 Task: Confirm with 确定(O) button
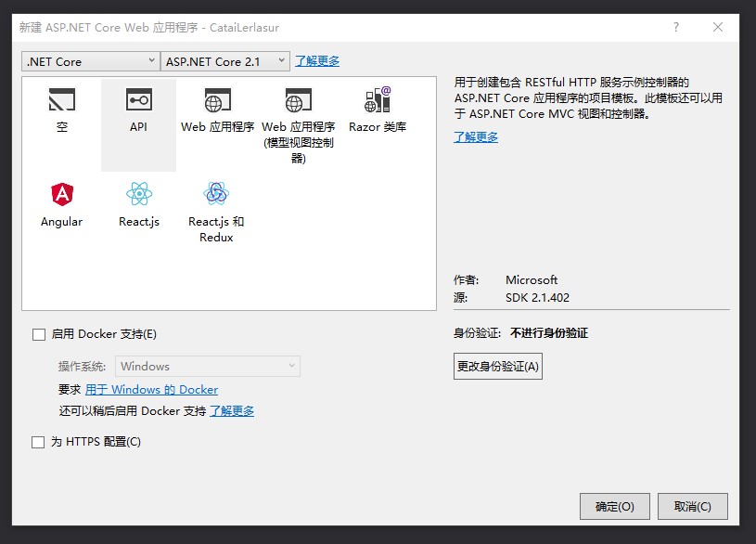[615, 506]
